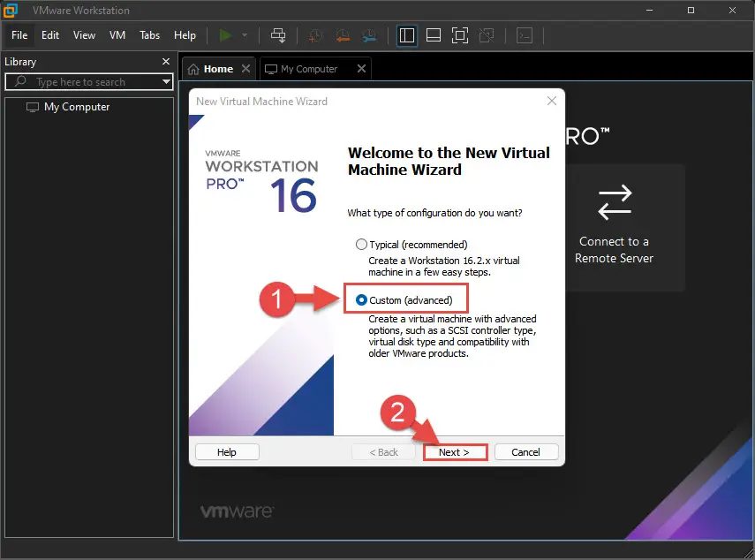Close the Library panel

[166, 61]
